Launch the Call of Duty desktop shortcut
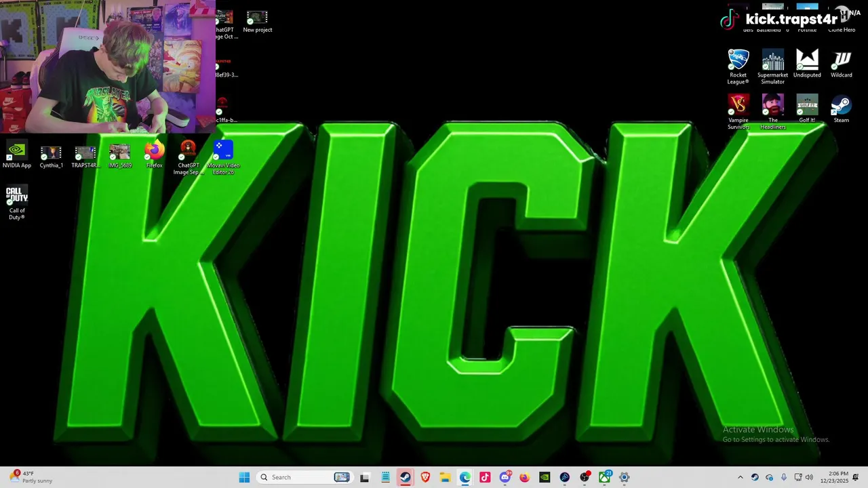Viewport: 868px width, 488px height. tap(17, 203)
